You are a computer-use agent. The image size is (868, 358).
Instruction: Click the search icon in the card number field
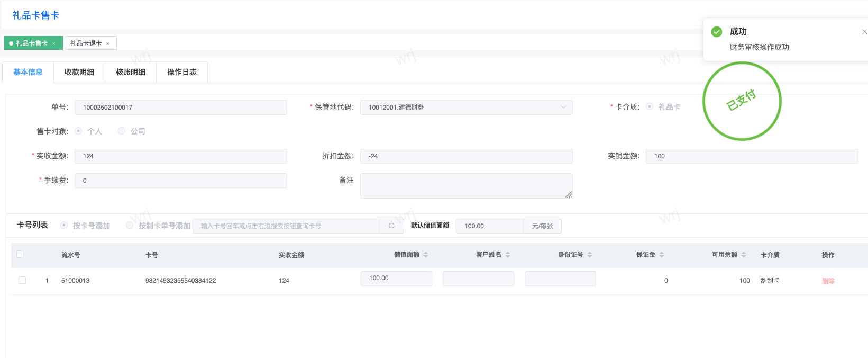[x=391, y=226]
